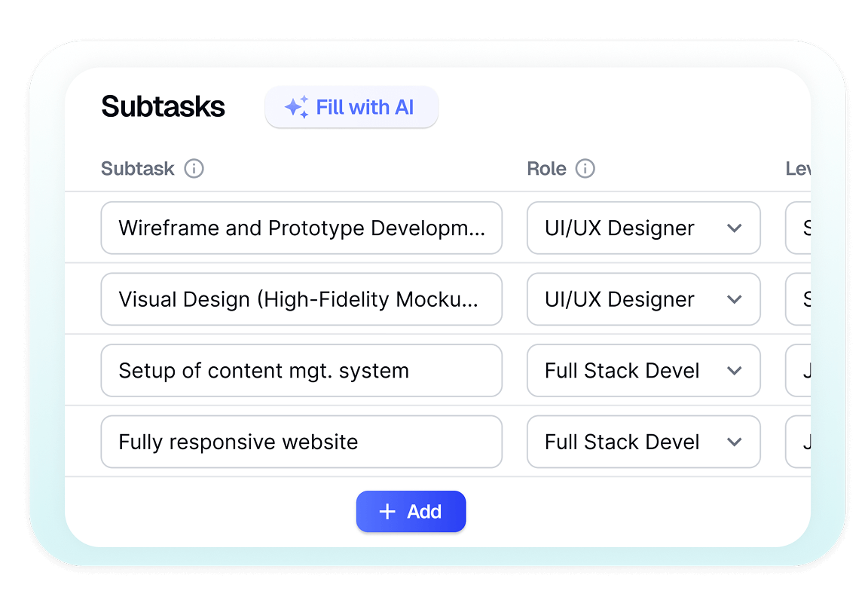Click the info icon beside Role header
Screen dimensions: 868x606
[585, 168]
